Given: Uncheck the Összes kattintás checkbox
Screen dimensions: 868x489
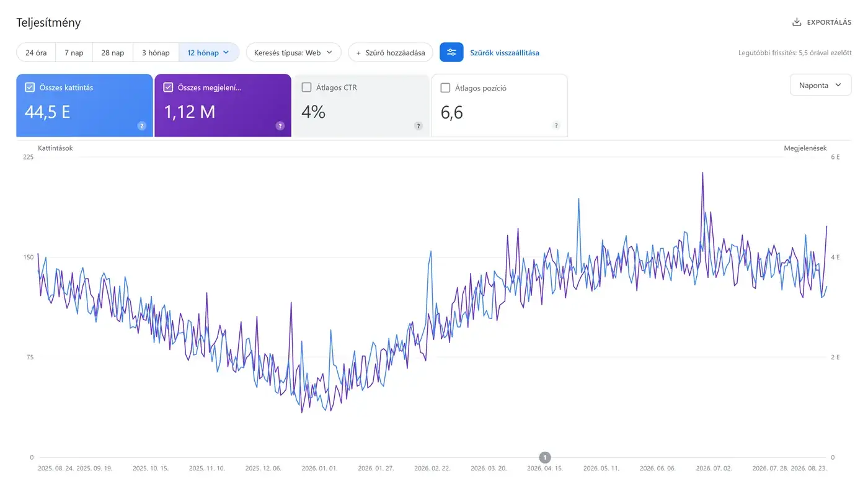Looking at the screenshot, I should 30,87.
